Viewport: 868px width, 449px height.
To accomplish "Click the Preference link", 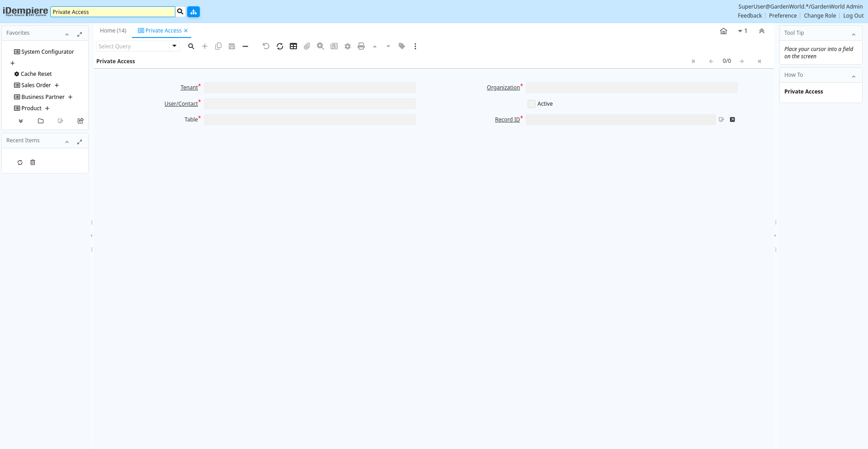I will click(x=783, y=16).
